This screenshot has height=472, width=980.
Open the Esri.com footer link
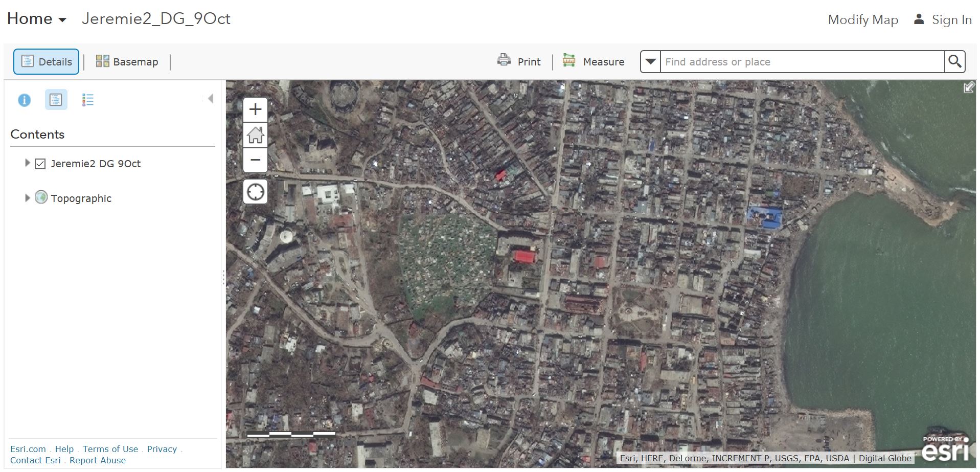pyautogui.click(x=28, y=449)
